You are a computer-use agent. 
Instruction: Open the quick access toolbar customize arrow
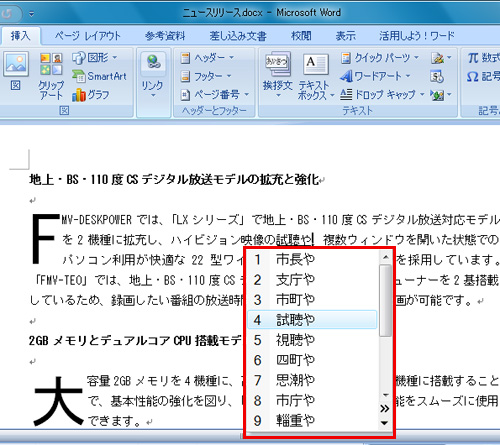coord(32,14)
